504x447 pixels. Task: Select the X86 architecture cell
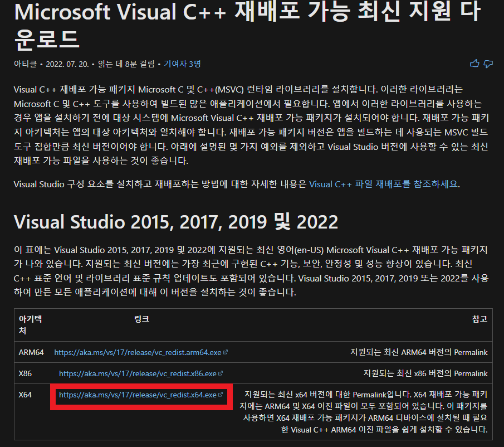click(25, 373)
